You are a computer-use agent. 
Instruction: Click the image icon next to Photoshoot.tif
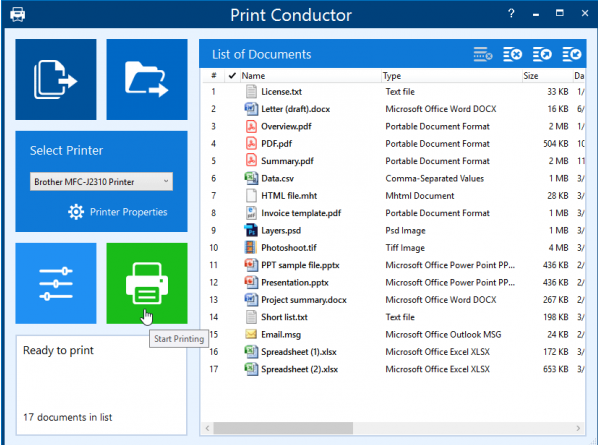[250, 247]
